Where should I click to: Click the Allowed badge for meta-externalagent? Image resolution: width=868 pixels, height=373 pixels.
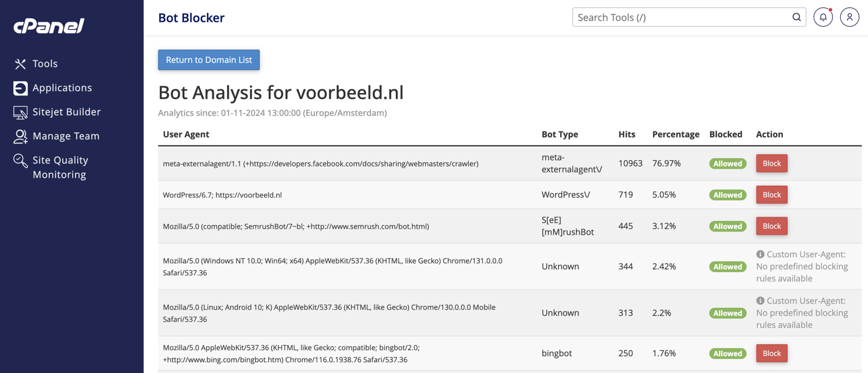(727, 164)
